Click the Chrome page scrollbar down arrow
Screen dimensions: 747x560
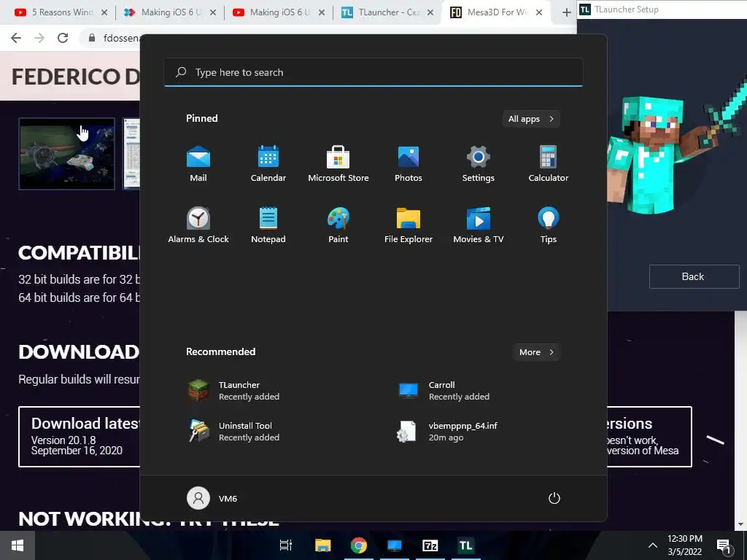point(740,525)
